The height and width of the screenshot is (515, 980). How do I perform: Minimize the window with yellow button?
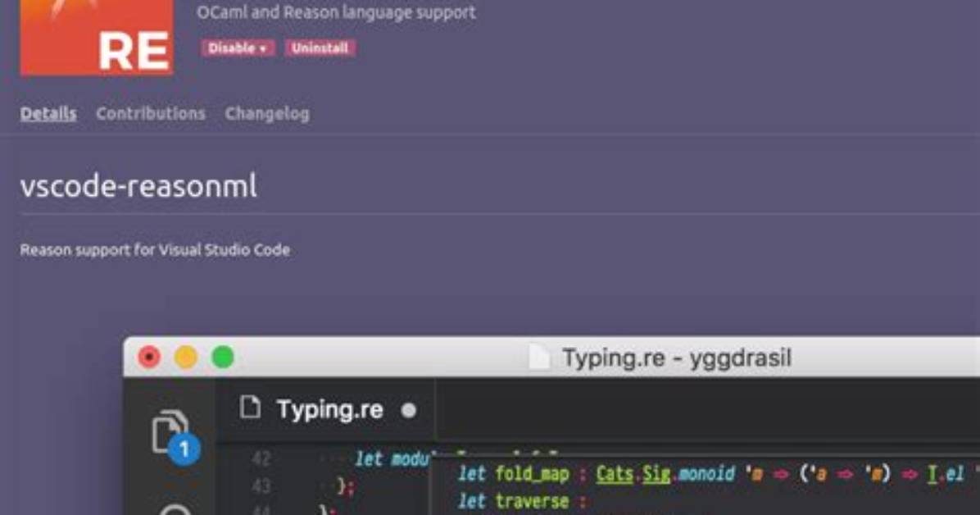click(186, 358)
